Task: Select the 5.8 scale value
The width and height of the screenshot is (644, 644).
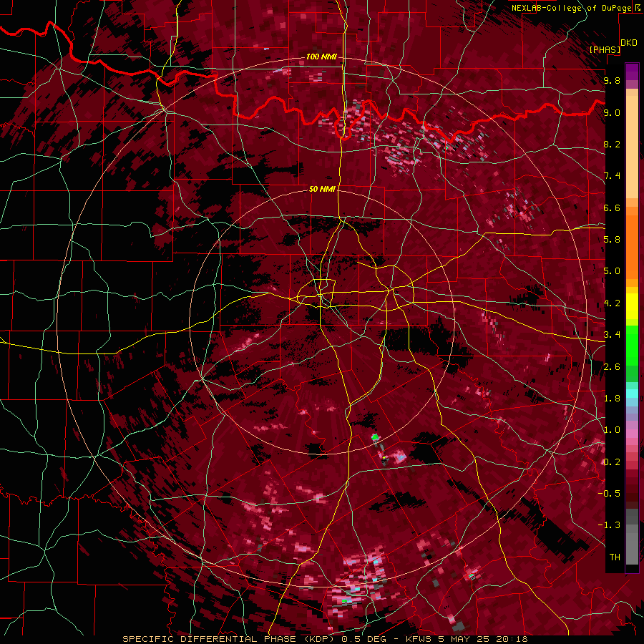Action: [612, 240]
